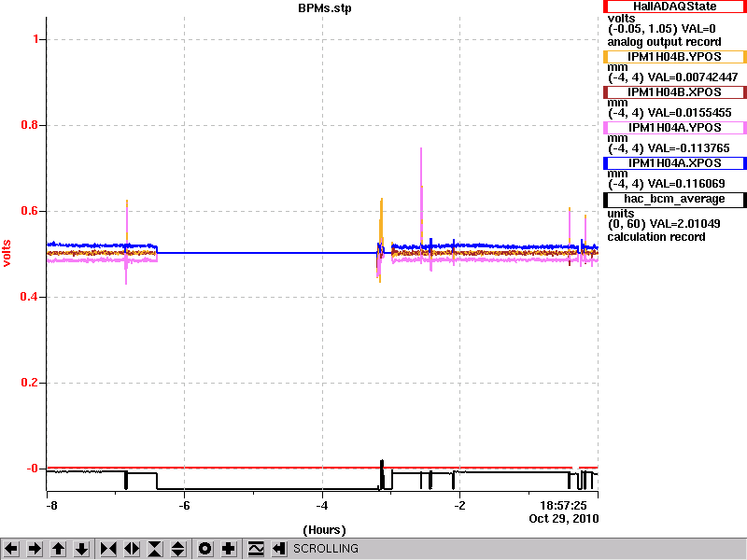The height and width of the screenshot is (560, 747).
Task: Click the '0.4' y-axis tick label
Action: pos(30,297)
